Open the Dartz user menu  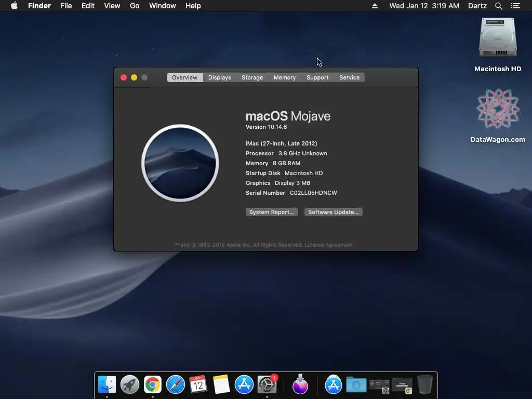477,6
